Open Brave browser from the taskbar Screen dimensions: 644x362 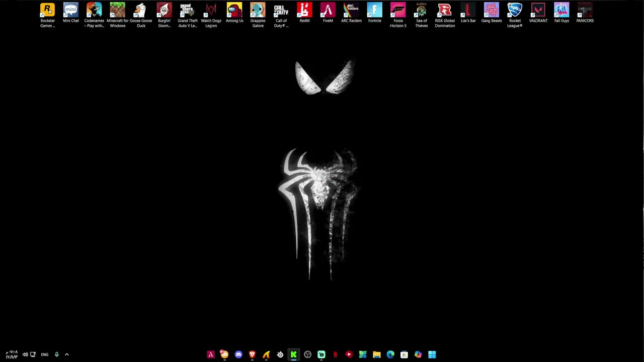click(x=252, y=354)
